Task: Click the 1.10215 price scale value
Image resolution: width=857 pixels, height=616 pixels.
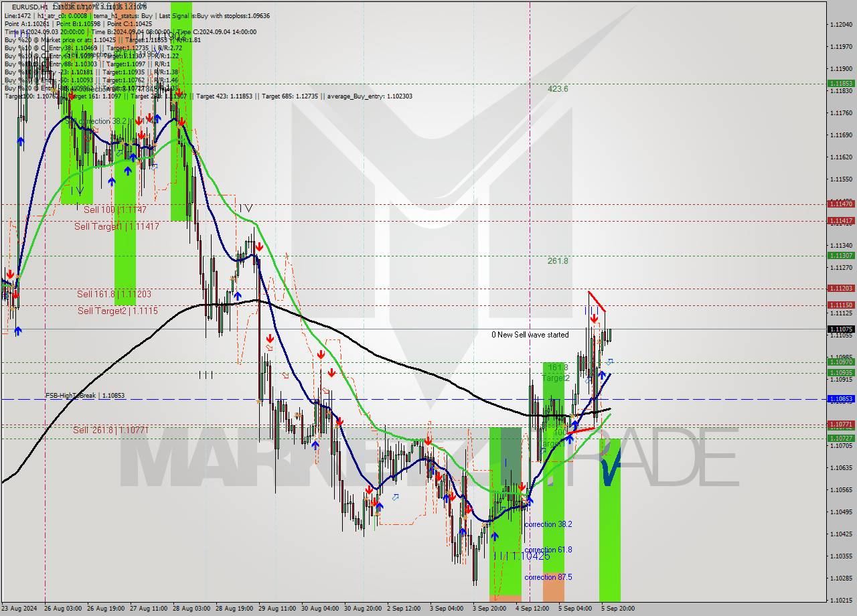Action: coord(840,600)
